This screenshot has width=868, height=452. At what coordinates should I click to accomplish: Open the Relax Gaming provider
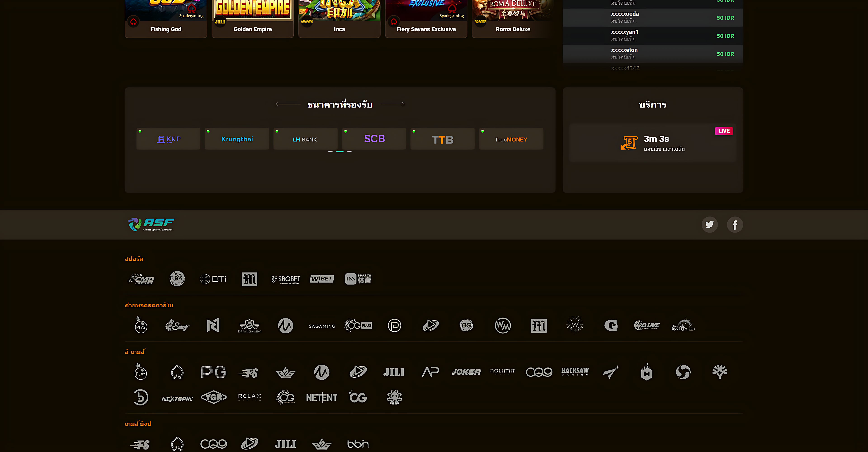click(x=249, y=397)
